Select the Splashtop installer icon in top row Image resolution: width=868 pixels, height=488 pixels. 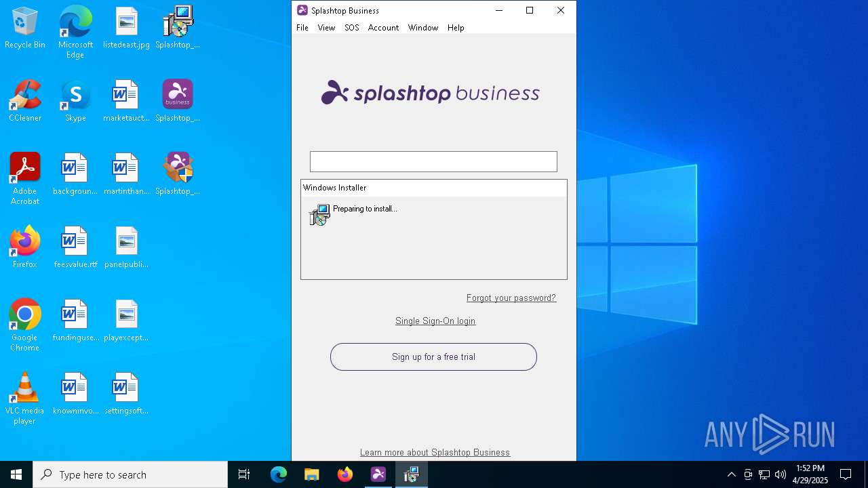[x=178, y=28]
